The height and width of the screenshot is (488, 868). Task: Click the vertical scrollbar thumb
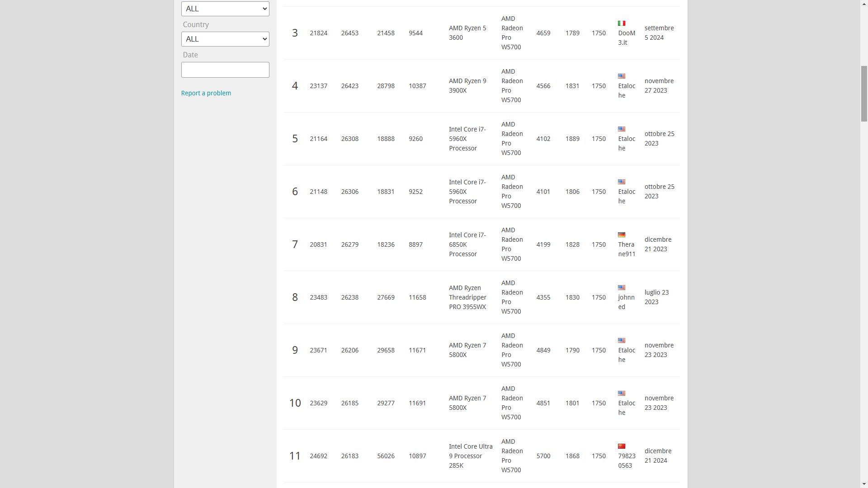(x=864, y=94)
